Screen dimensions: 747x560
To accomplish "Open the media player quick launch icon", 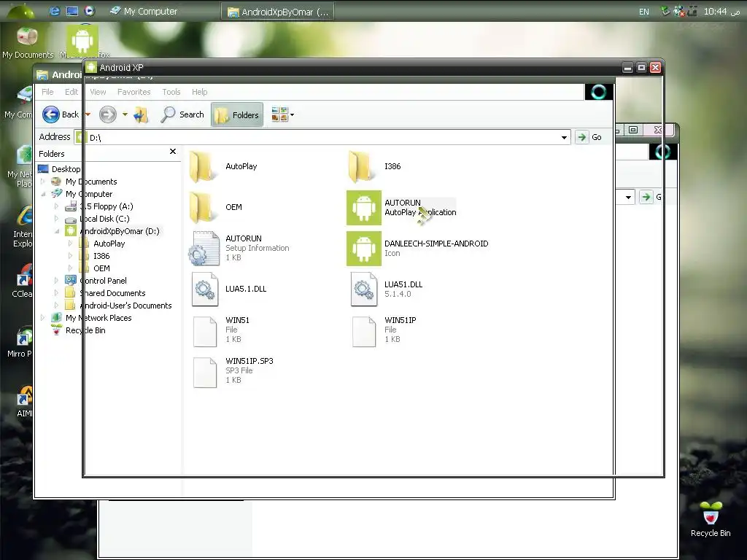I will pyautogui.click(x=89, y=10).
